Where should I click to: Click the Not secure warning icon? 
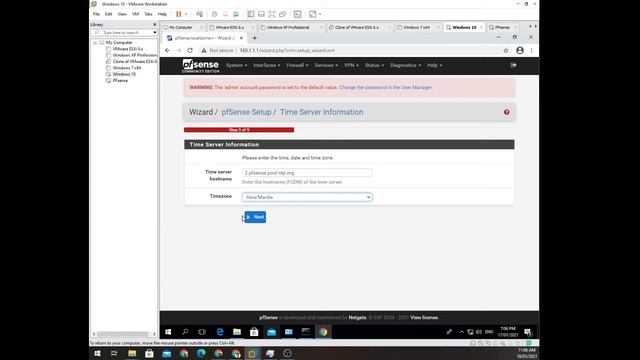coord(204,50)
